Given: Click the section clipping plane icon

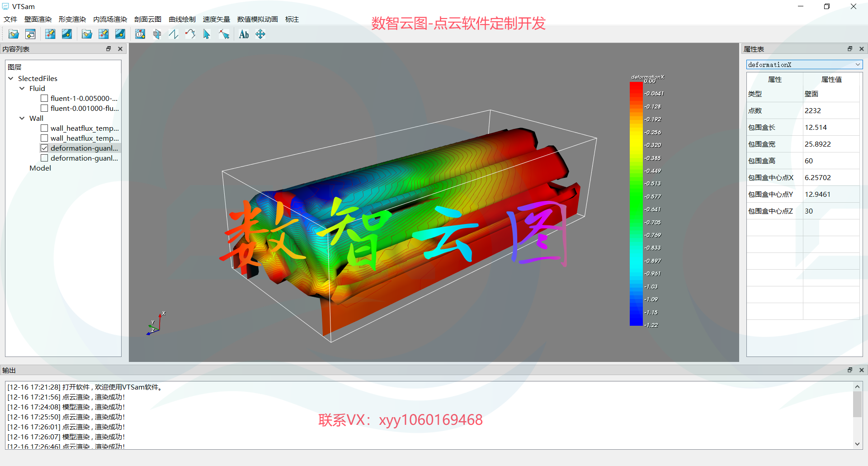Looking at the screenshot, I should click(157, 34).
